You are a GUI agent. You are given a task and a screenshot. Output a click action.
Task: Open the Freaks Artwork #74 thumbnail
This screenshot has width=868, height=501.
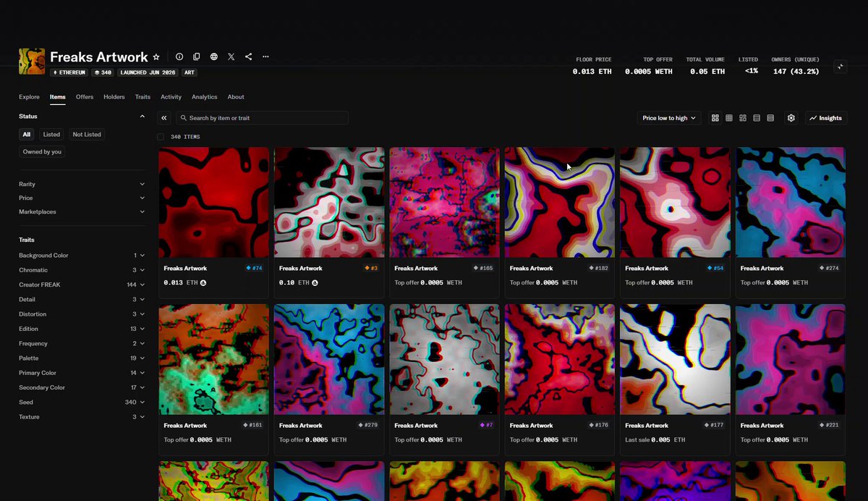pyautogui.click(x=213, y=203)
